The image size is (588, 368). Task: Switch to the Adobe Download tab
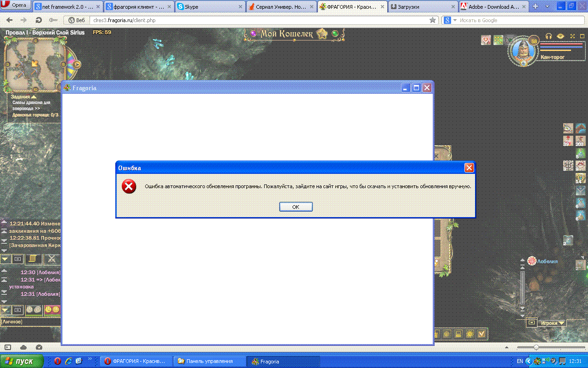[x=493, y=7]
